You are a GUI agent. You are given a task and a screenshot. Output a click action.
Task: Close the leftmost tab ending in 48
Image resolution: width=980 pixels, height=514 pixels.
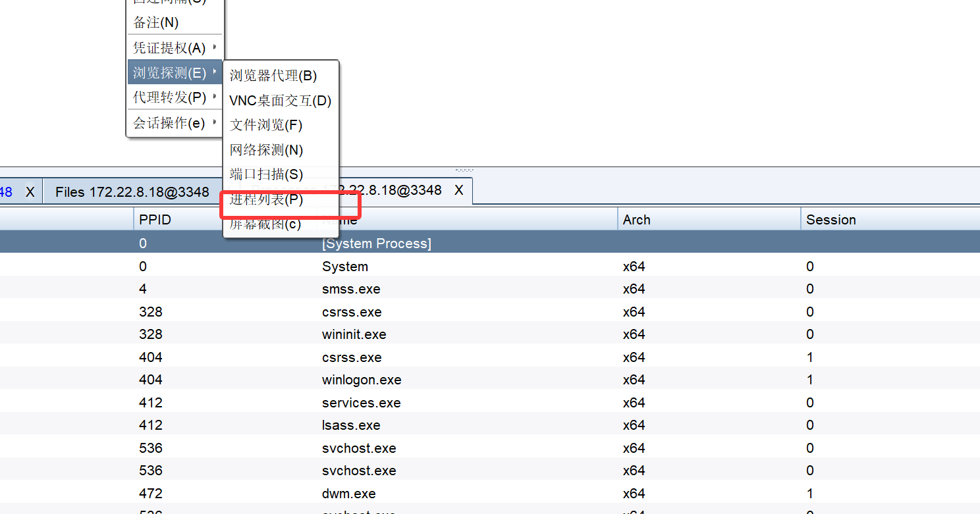click(30, 192)
